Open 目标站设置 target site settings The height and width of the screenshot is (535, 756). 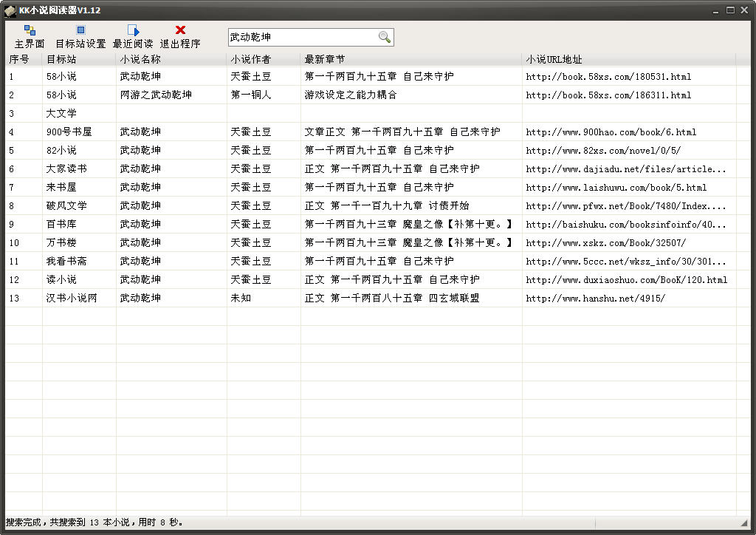pos(80,37)
